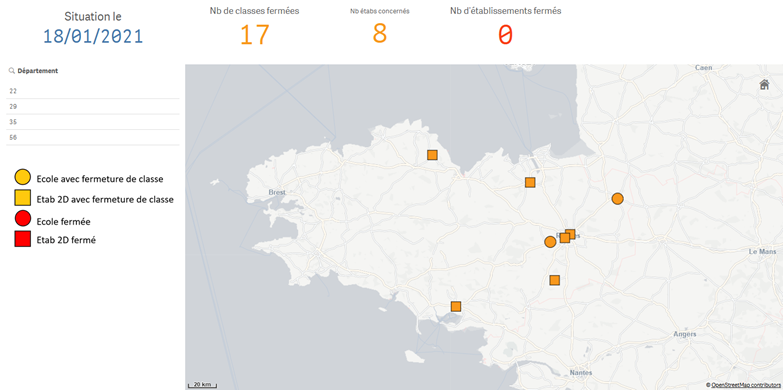Screen dimensions: 783x390
Task: Click the overlapping square markers at Rennes
Action: [567, 236]
